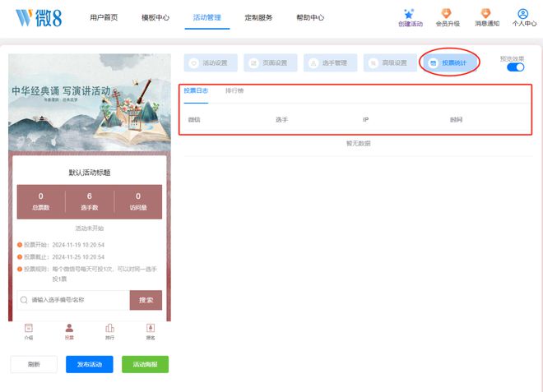The width and height of the screenshot is (543, 392).
Task: Select the 排行榜 sub-tab
Action: 234,90
